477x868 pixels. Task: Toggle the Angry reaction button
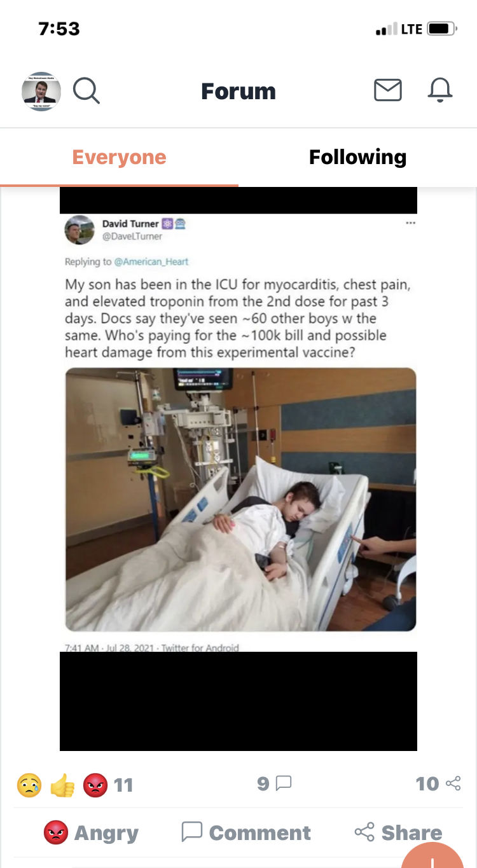click(x=91, y=832)
